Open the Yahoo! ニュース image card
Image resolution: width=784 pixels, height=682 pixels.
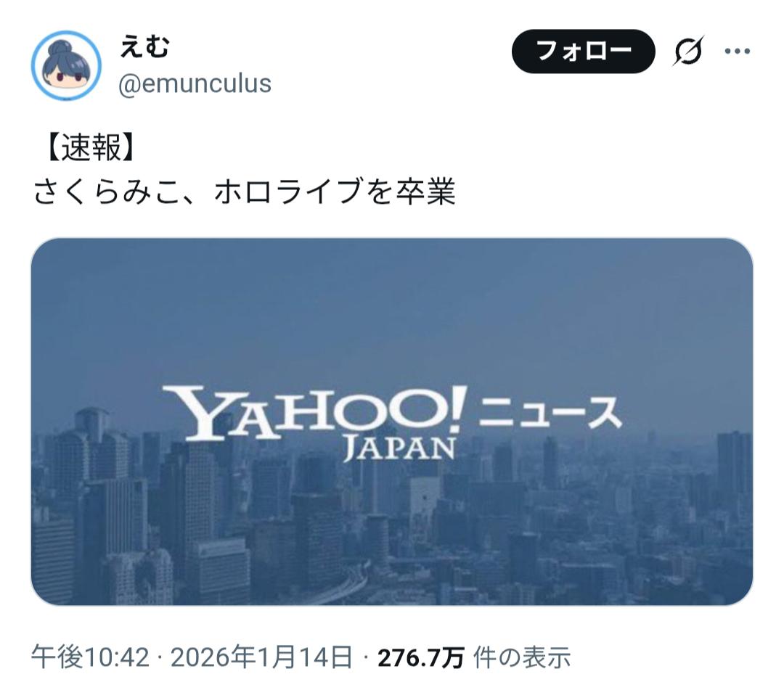tap(392, 422)
